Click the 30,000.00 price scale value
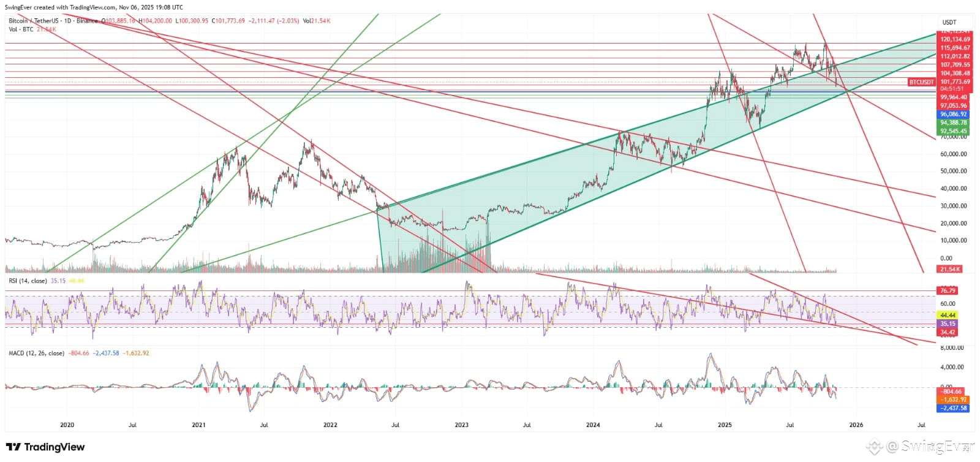The height and width of the screenshot is (462, 980). click(954, 206)
